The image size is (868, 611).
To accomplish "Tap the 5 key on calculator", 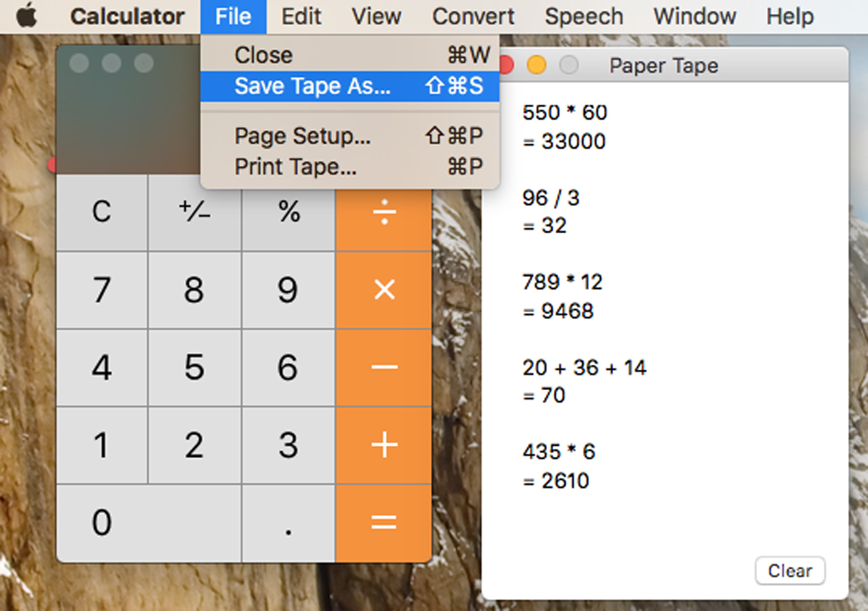I will tap(195, 367).
